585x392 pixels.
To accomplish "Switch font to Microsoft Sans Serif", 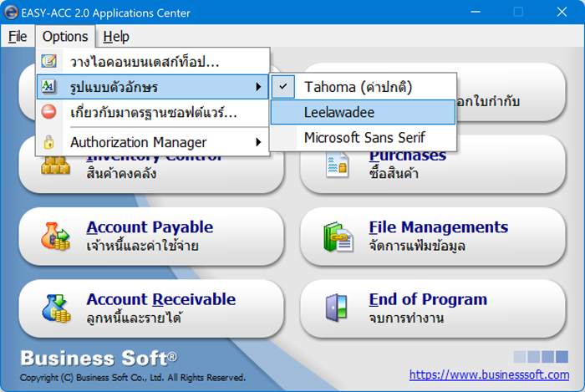I will click(364, 137).
